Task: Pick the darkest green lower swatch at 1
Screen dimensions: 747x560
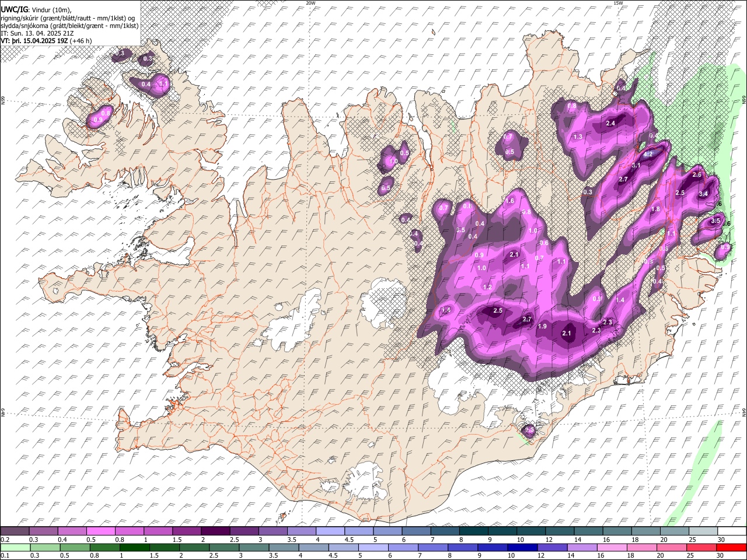Action: 134,547
